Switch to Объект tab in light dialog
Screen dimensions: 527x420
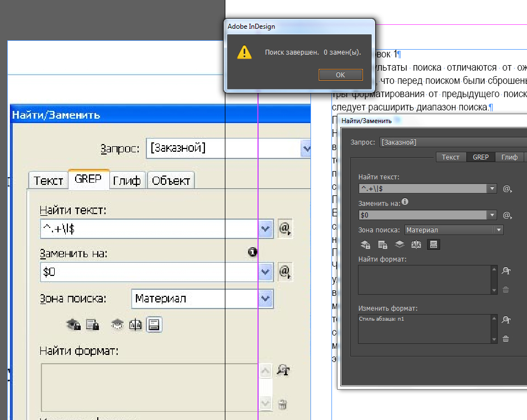(171, 180)
